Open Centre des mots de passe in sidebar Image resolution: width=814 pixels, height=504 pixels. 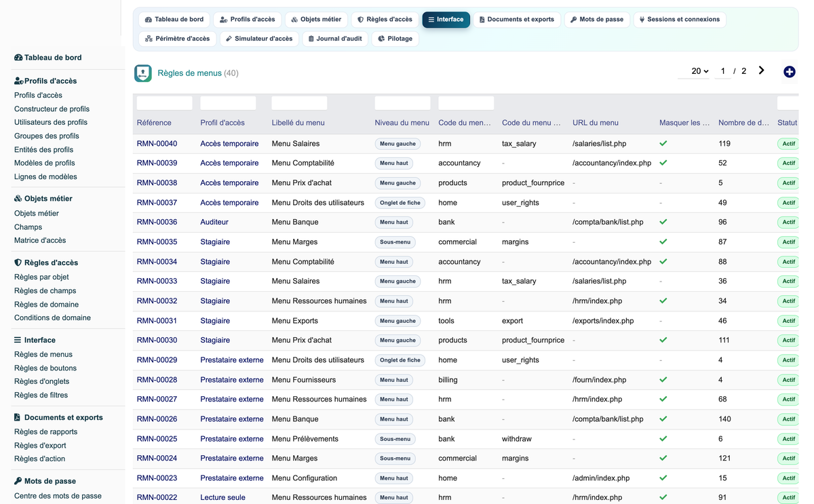[x=58, y=497]
